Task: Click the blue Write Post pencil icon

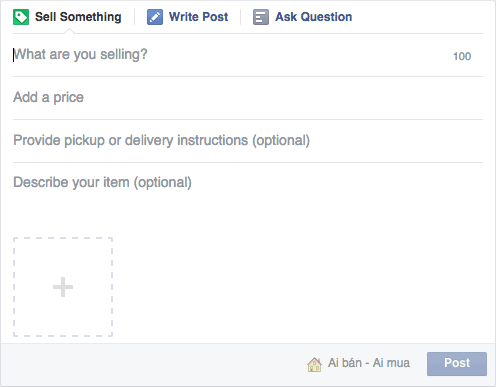Action: [155, 17]
